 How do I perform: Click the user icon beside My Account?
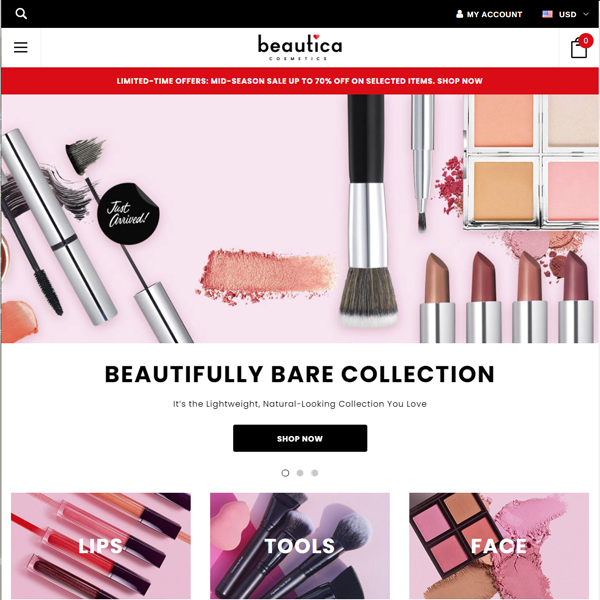(x=459, y=14)
